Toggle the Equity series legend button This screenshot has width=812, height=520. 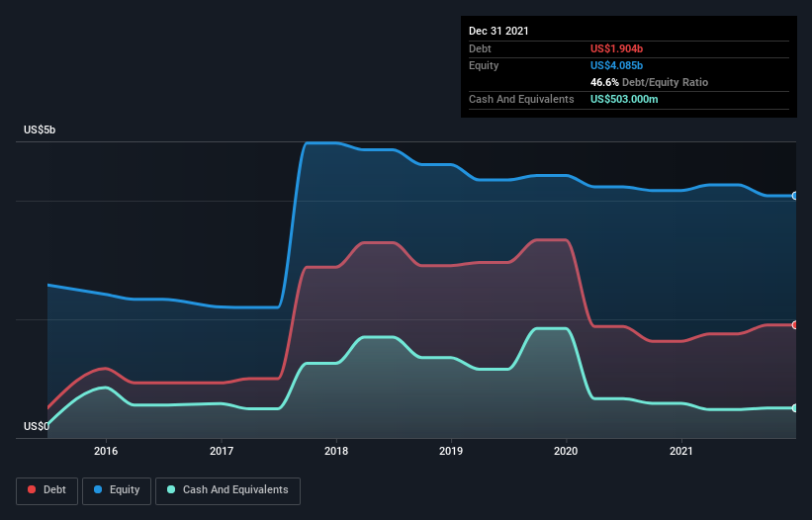pyautogui.click(x=117, y=490)
